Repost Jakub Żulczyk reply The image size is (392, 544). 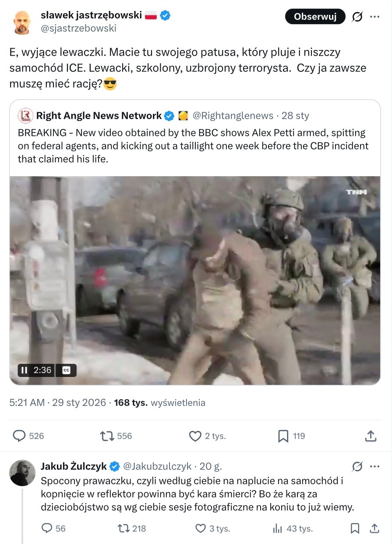coord(124,528)
